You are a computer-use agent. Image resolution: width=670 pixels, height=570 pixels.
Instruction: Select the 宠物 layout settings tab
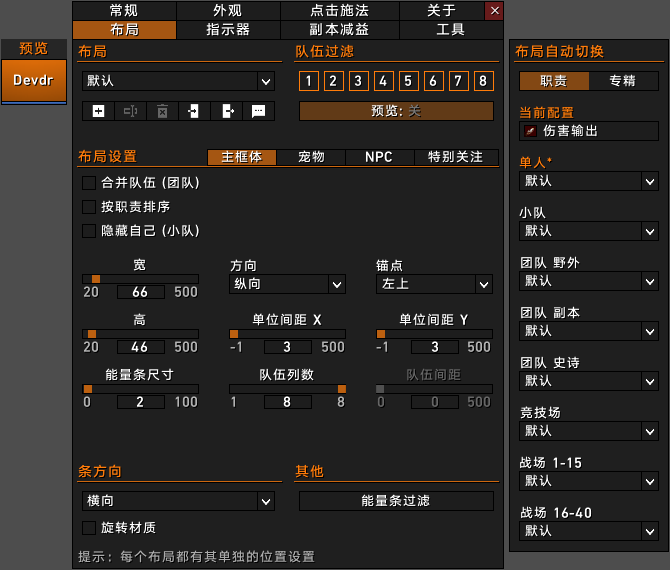coord(311,157)
